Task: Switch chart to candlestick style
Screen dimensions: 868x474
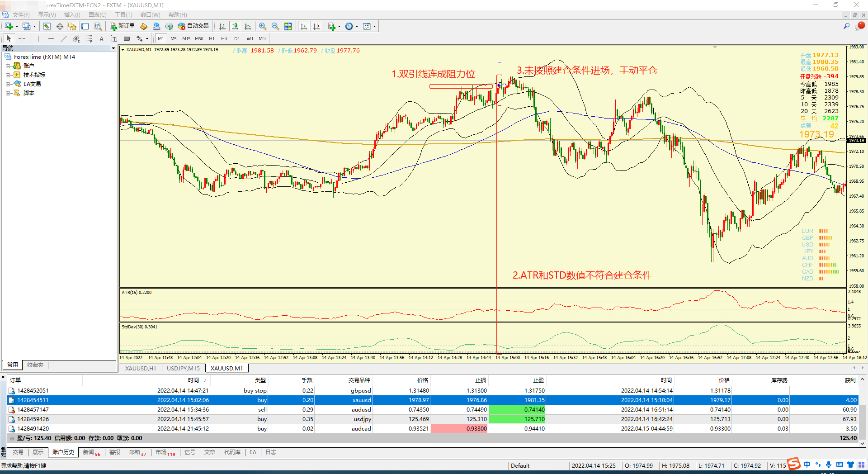Action: [235, 26]
